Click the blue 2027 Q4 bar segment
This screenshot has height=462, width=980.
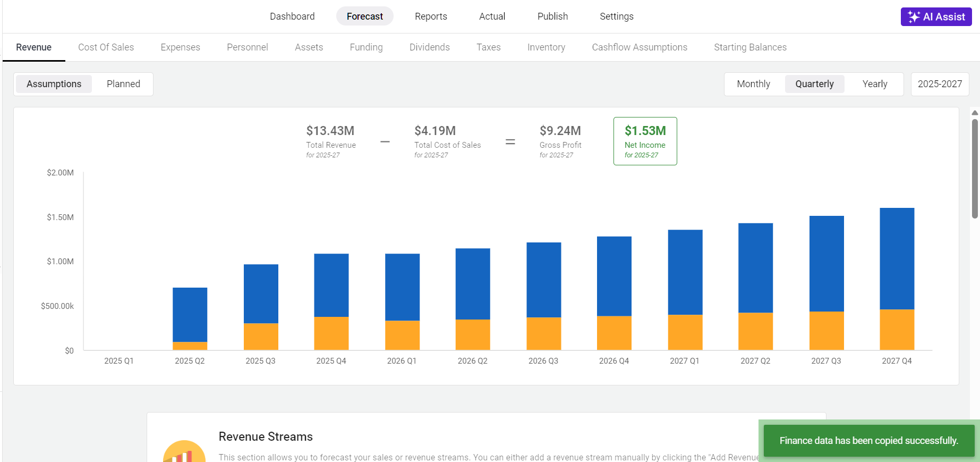[897, 258]
